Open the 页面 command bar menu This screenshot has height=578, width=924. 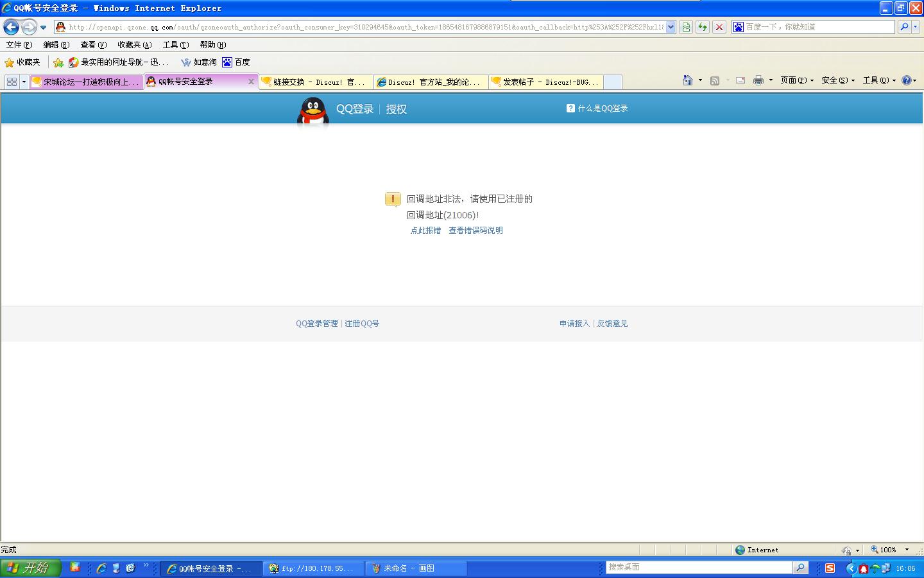pos(797,80)
